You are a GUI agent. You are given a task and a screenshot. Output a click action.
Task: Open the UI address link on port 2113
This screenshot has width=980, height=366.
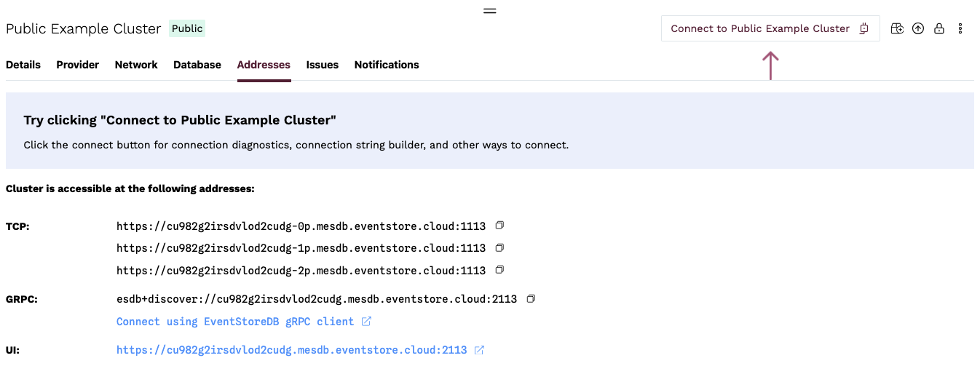[x=291, y=350]
